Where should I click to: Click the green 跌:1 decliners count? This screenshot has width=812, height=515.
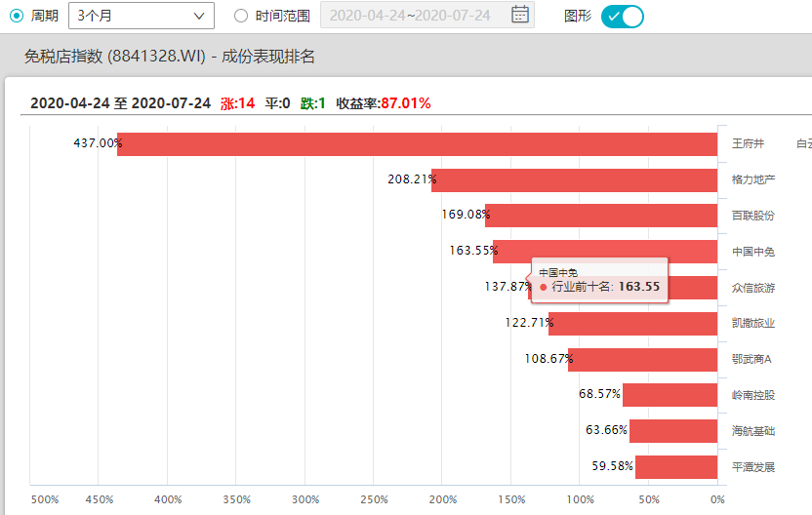tap(312, 103)
